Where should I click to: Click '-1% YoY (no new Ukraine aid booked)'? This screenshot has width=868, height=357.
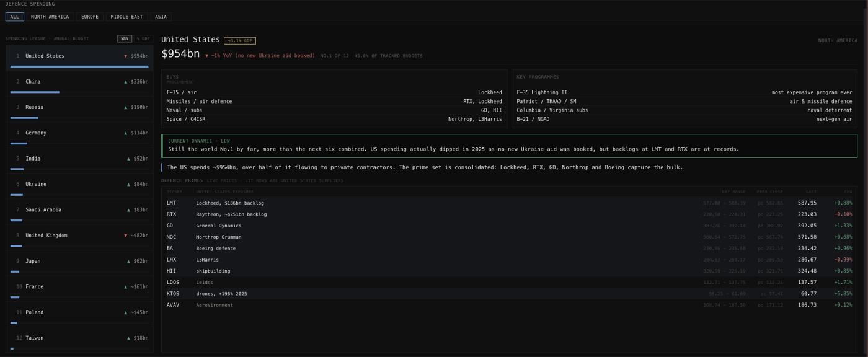tap(260, 55)
